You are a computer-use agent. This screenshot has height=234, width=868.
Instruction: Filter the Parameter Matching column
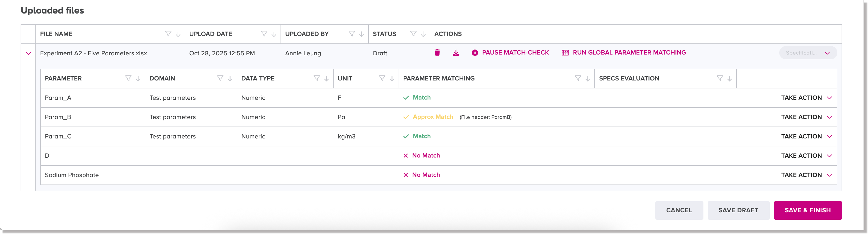pyautogui.click(x=577, y=78)
